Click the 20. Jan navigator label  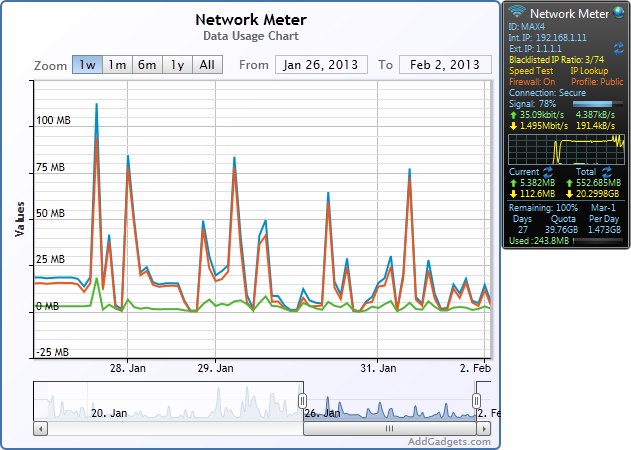[109, 413]
